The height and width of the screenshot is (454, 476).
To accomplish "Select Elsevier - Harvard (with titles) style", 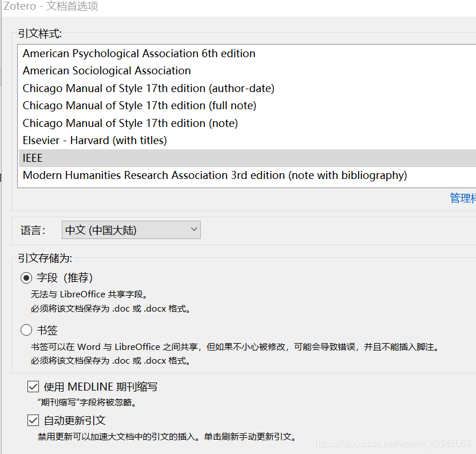I will point(247,141).
